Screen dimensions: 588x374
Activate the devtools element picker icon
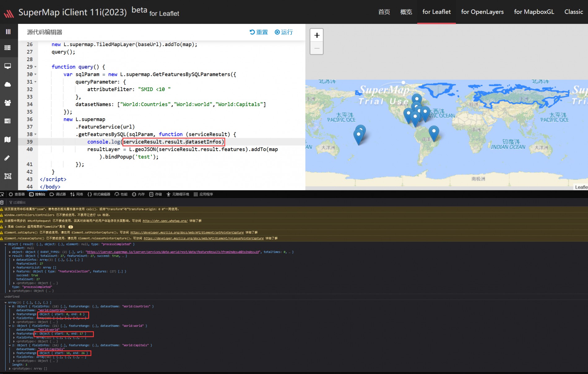coord(2,194)
